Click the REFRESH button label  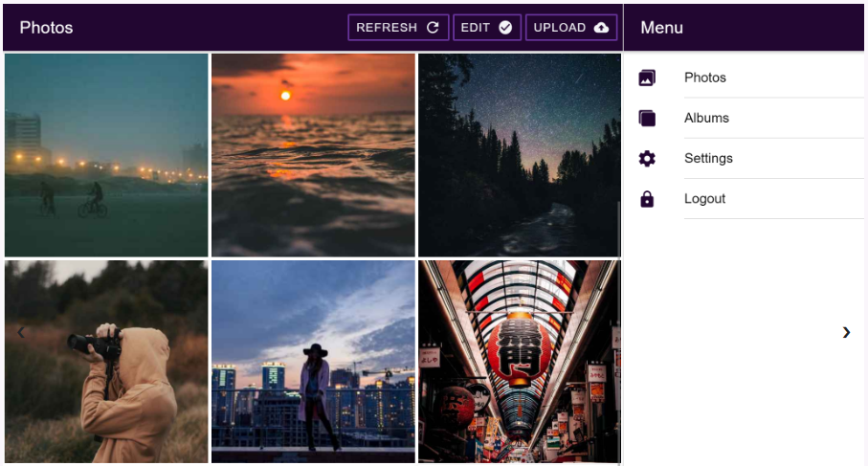[x=387, y=28]
